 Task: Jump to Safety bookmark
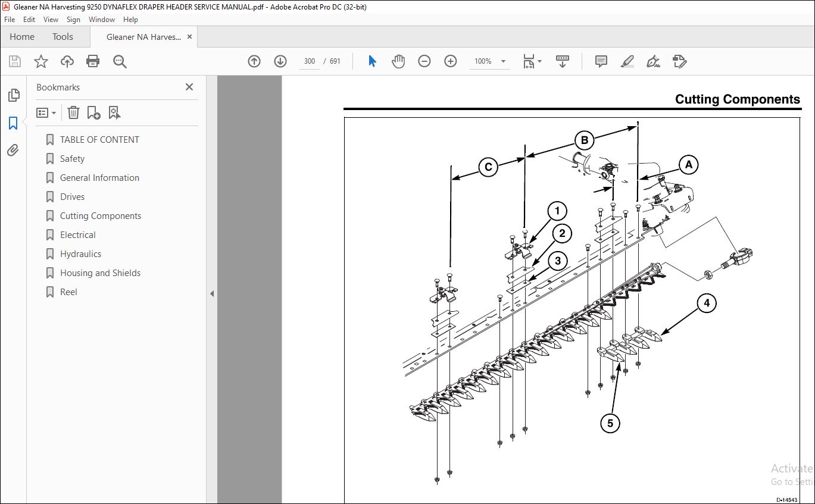(x=72, y=159)
